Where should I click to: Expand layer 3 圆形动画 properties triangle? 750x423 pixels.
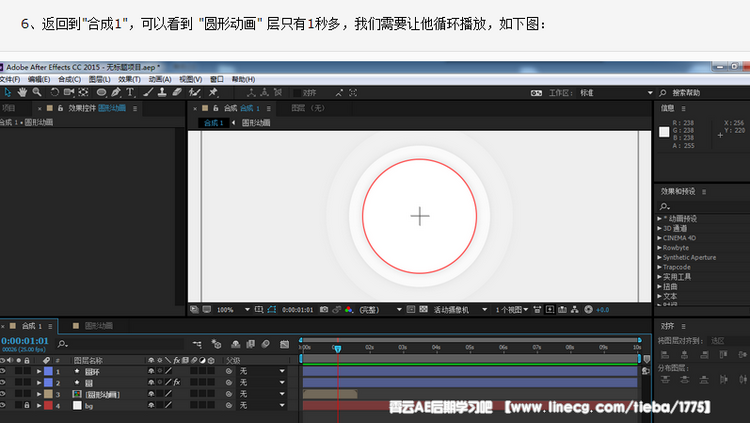click(39, 394)
